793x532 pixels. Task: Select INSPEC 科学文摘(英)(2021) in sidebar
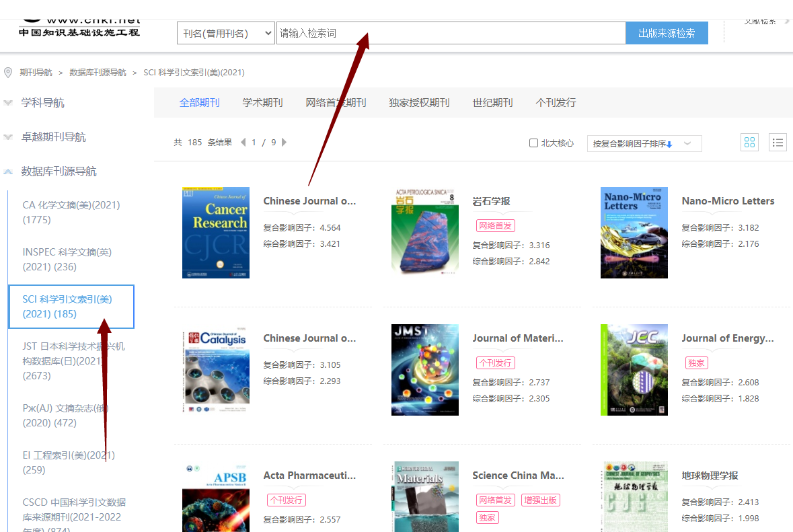pos(67,260)
